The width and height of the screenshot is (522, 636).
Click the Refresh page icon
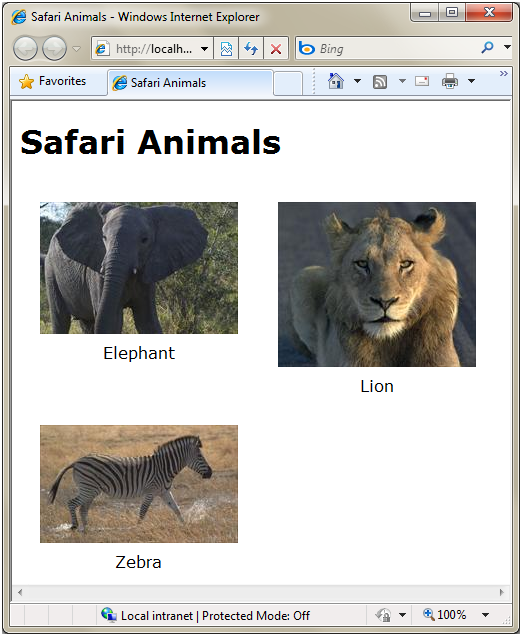(x=251, y=49)
